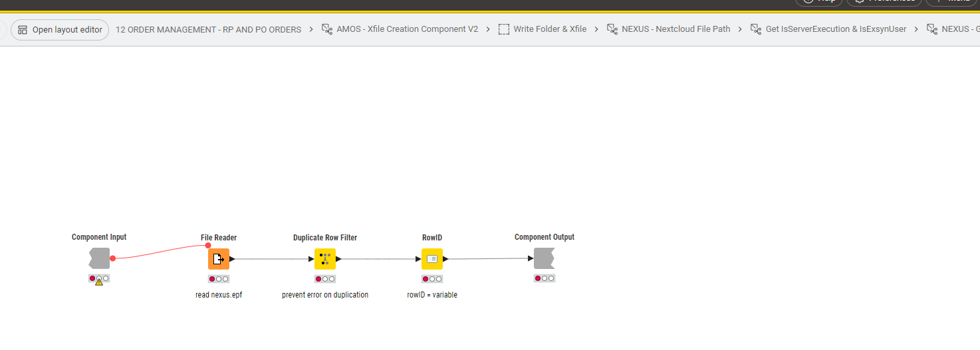
Task: Click the RowID node label
Action: click(x=432, y=238)
